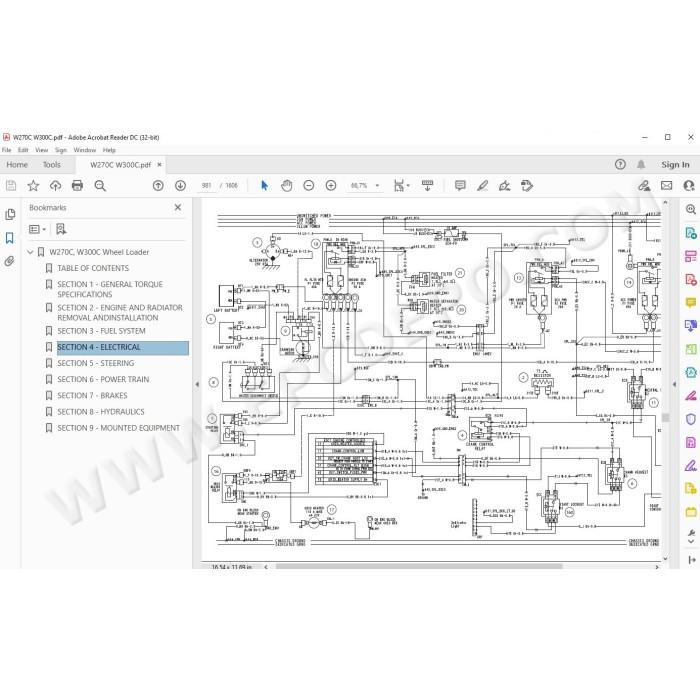Add file to starred favorites
The width and height of the screenshot is (700, 700).
33,185
